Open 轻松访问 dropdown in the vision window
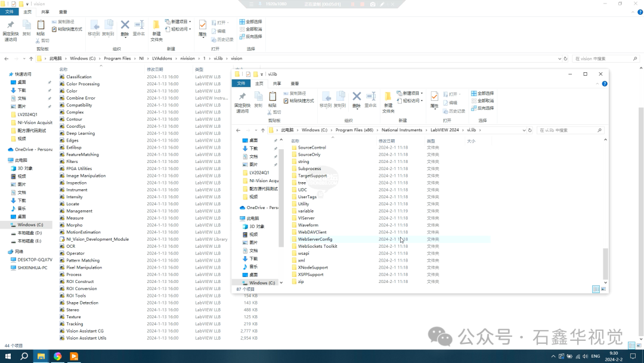 pos(178,29)
